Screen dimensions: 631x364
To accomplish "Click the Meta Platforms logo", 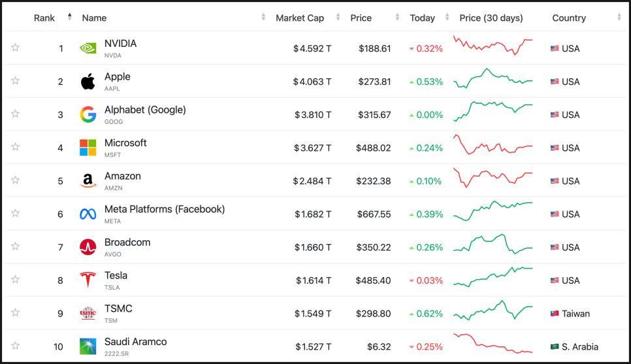I will [x=88, y=214].
